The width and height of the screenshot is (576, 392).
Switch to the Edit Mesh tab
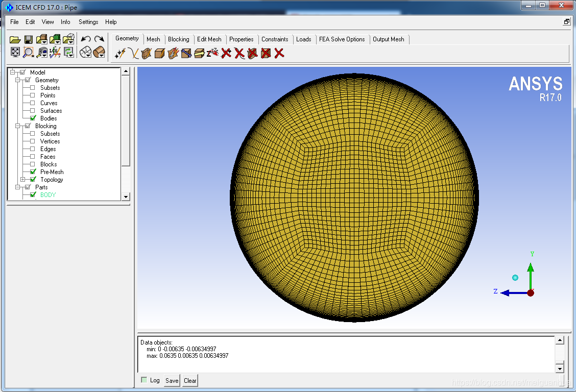pos(209,39)
